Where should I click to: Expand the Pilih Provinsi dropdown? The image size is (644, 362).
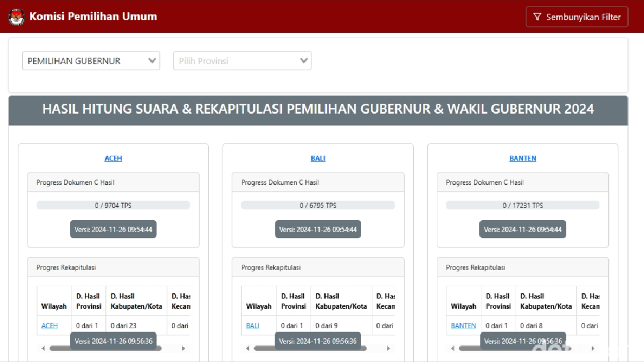242,61
